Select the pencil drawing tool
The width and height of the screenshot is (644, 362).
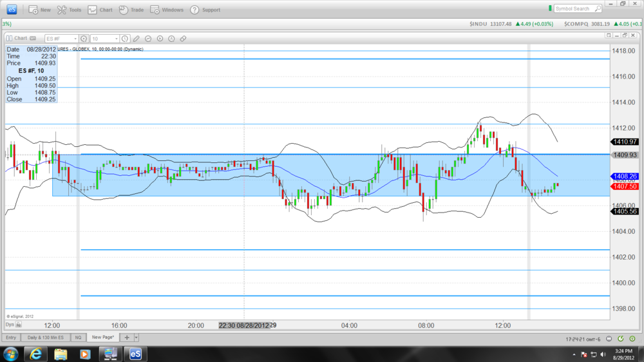tap(137, 39)
